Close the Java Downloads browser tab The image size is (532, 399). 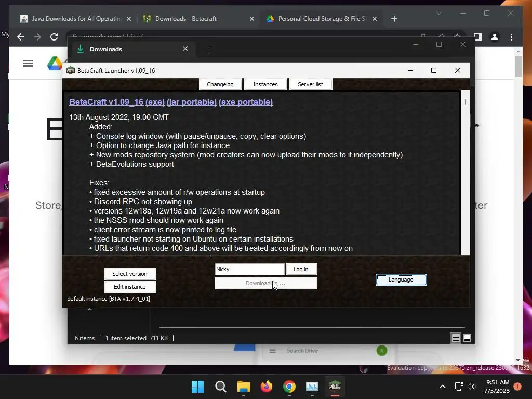point(129,19)
